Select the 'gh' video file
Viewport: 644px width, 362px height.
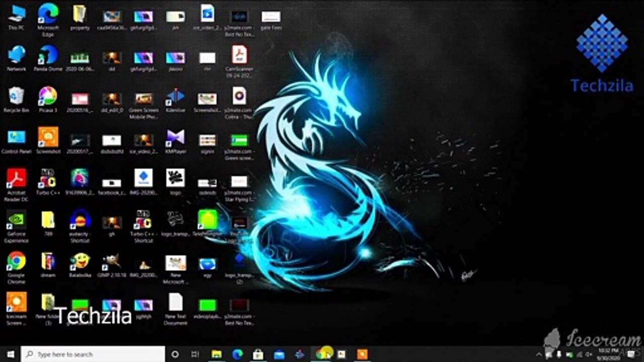coord(111,226)
